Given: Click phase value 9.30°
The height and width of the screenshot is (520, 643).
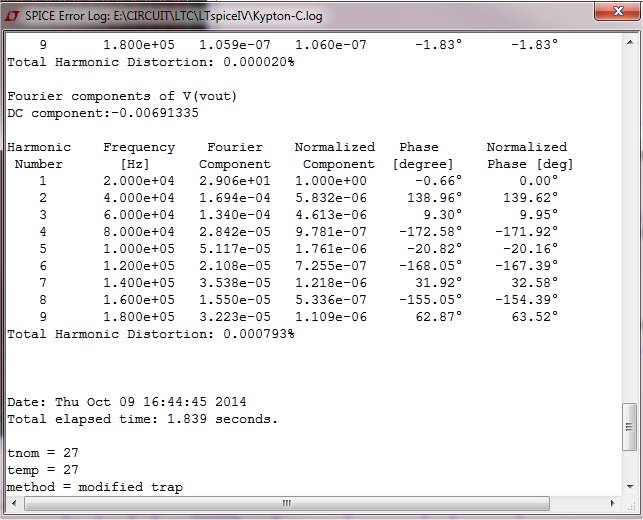Looking at the screenshot, I should (x=442, y=214).
